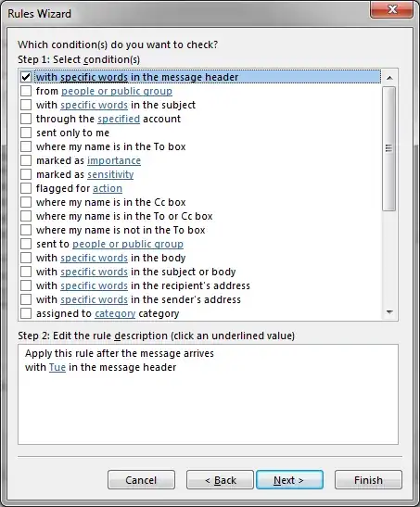Enable 'assigned to category category' checkbox
Viewport: 420px width, 507px height.
point(26,313)
